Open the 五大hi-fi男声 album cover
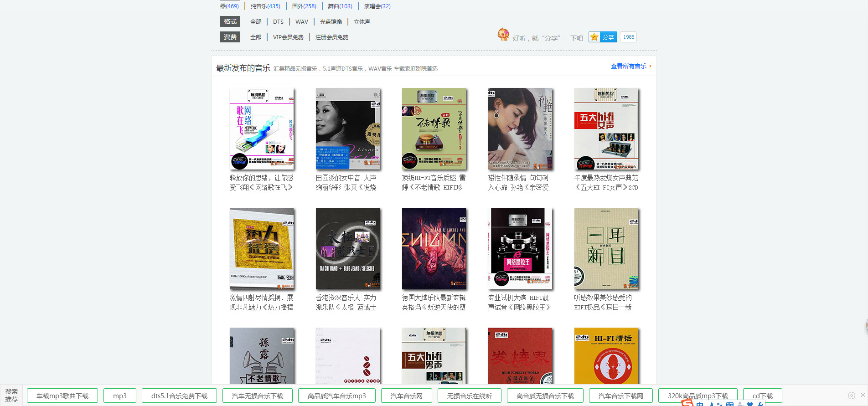868x406 pixels. click(x=434, y=356)
